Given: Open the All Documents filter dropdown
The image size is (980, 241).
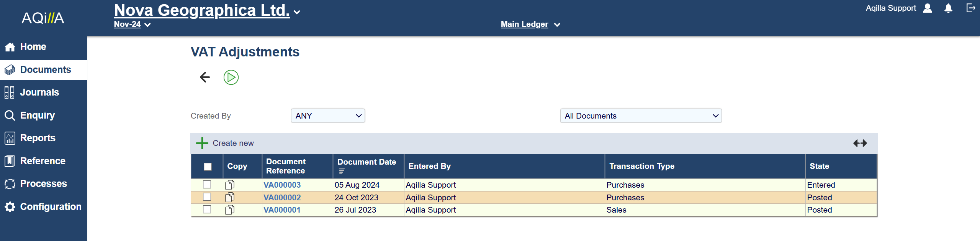Looking at the screenshot, I should pyautogui.click(x=641, y=116).
